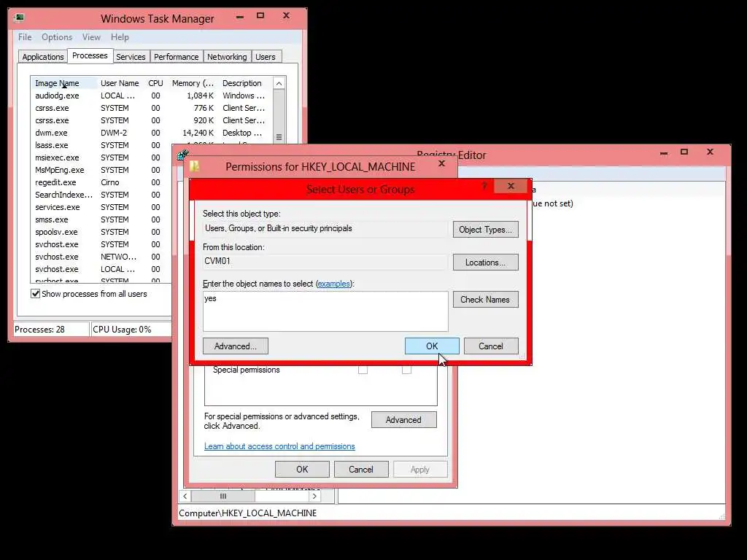The height and width of the screenshot is (560, 747).
Task: Open the File menu in Task Manager
Action: coord(25,37)
